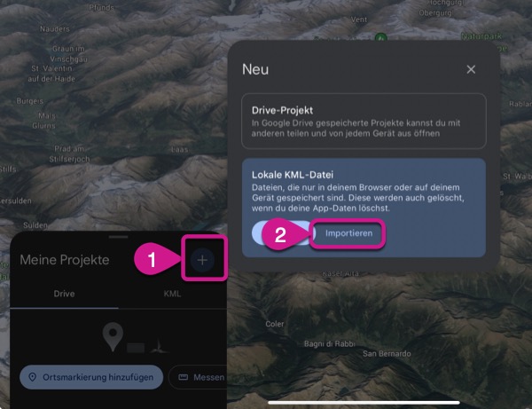
Task: Click the Sulden place label on the map
Action: 35,225
